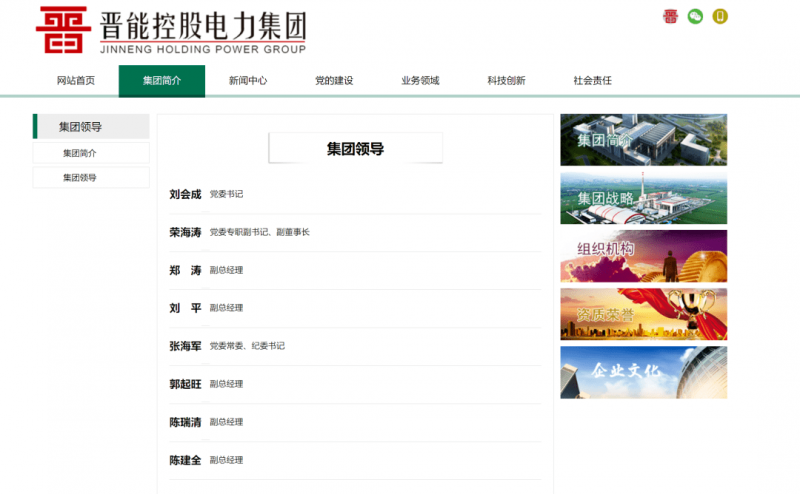Viewport: 800px width, 494px height.
Task: Click the Jinneng Holding Power Group logo
Action: pos(171,31)
